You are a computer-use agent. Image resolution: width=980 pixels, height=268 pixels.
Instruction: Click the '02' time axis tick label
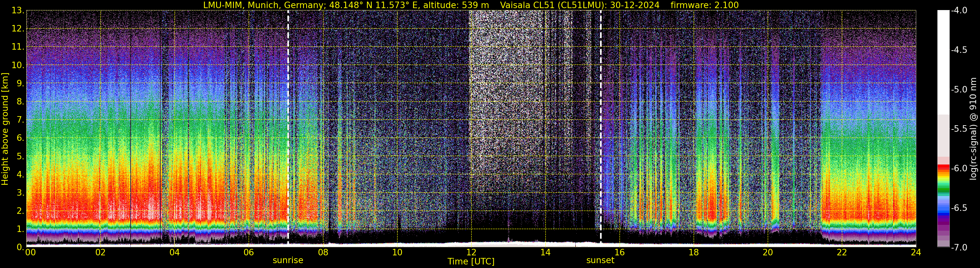pos(100,252)
